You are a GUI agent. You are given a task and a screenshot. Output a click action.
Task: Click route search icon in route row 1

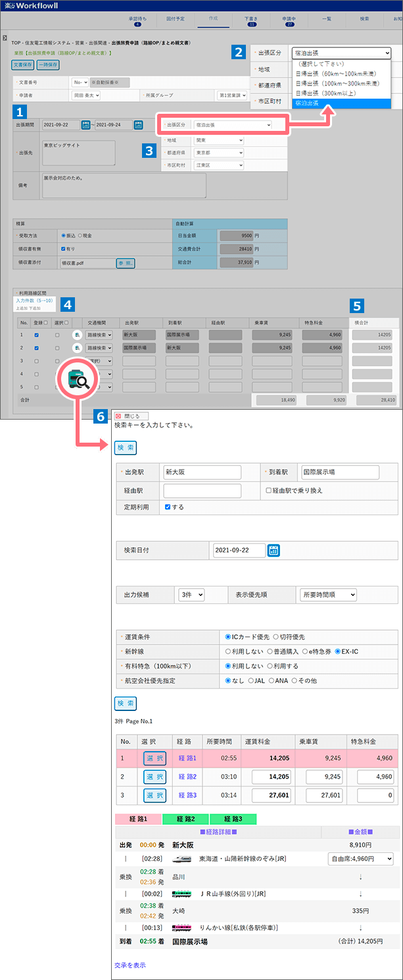(x=76, y=335)
